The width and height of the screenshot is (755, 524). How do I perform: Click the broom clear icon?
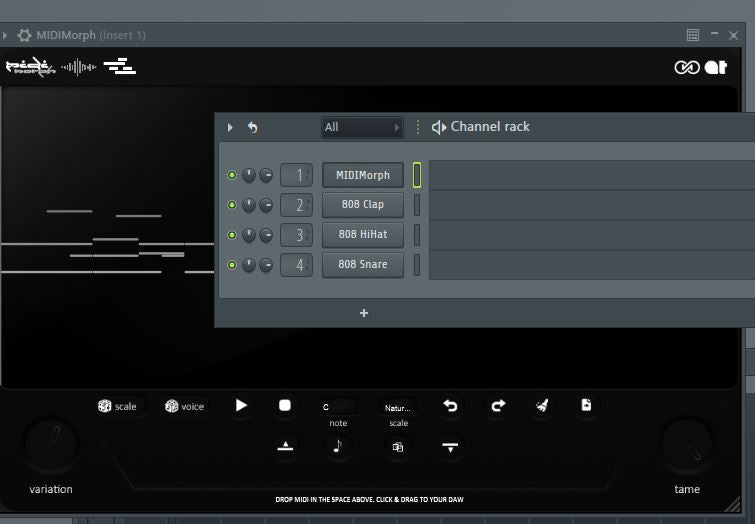click(x=542, y=405)
